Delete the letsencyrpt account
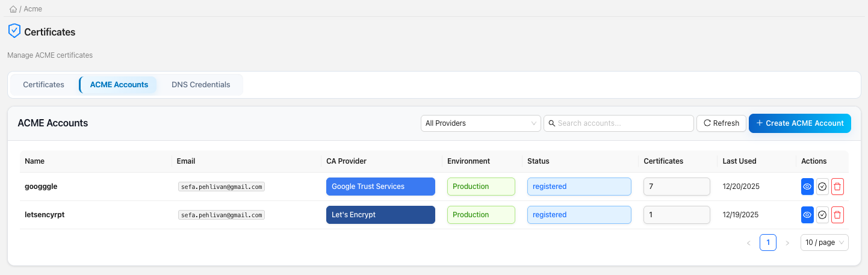868x275 pixels. click(837, 215)
